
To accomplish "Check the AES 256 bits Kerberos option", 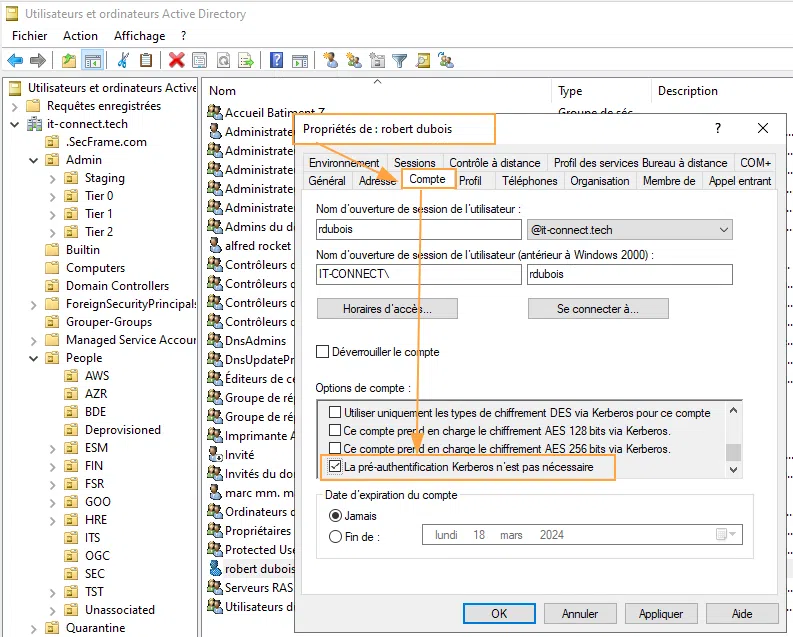I will click(334, 448).
